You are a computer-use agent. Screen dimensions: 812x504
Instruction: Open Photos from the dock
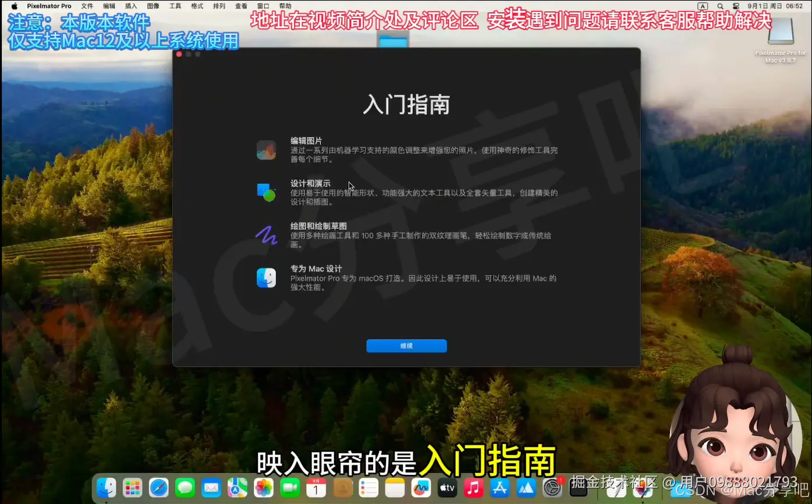coord(263,488)
